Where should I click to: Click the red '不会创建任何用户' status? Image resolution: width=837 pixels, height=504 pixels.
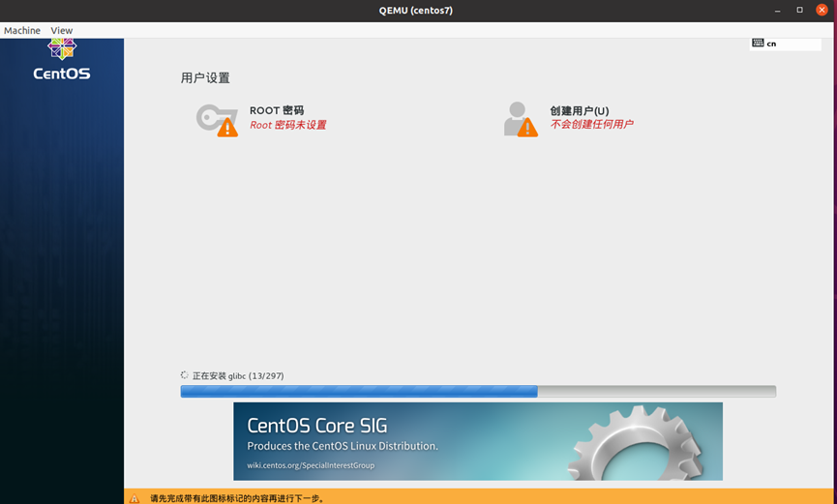(591, 125)
